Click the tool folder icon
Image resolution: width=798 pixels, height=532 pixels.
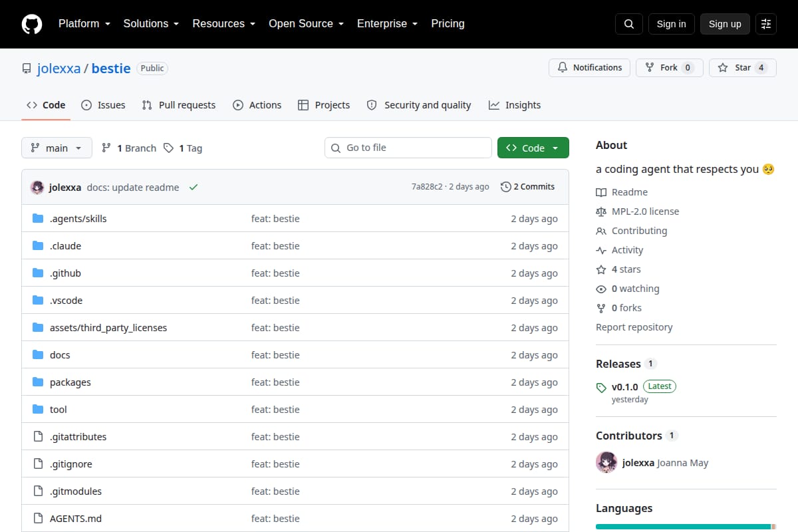38,410
